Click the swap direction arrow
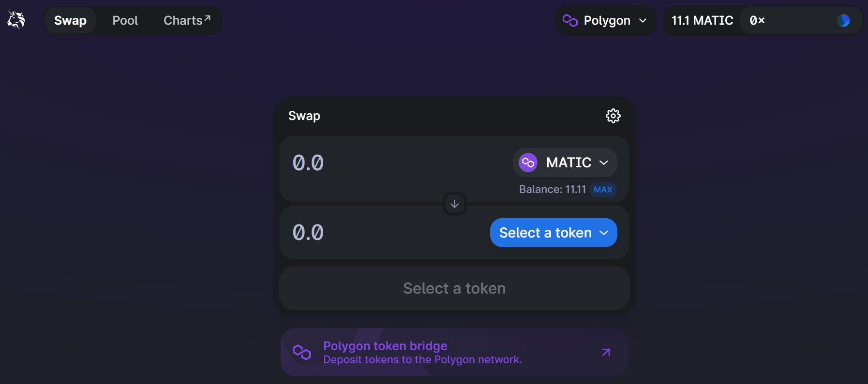This screenshot has height=384, width=868. tap(454, 204)
